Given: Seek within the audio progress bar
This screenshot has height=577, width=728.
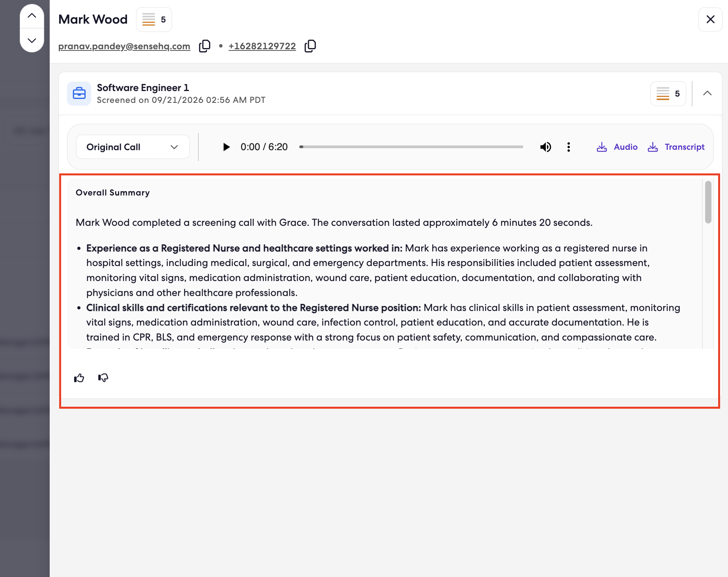Looking at the screenshot, I should (411, 147).
